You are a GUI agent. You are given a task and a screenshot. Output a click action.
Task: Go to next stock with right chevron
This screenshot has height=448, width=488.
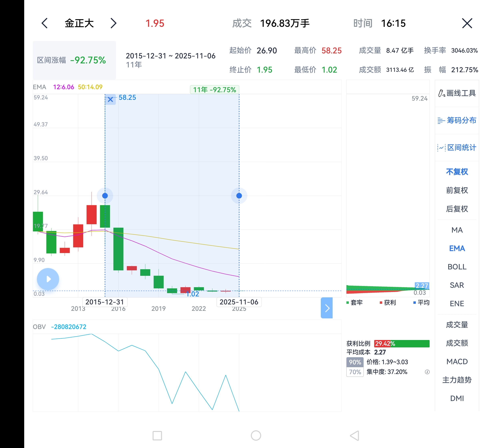click(113, 23)
